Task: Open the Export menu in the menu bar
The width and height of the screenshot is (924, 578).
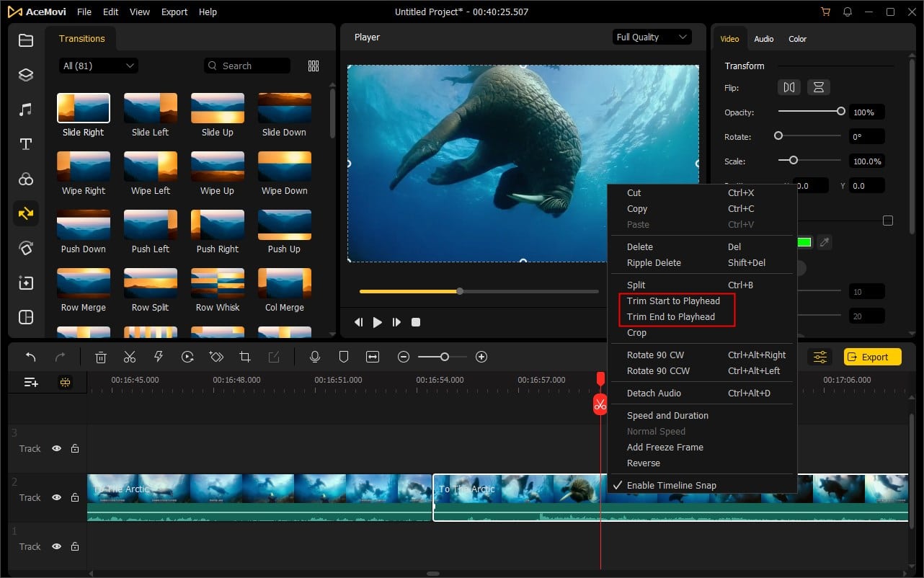Action: [174, 12]
